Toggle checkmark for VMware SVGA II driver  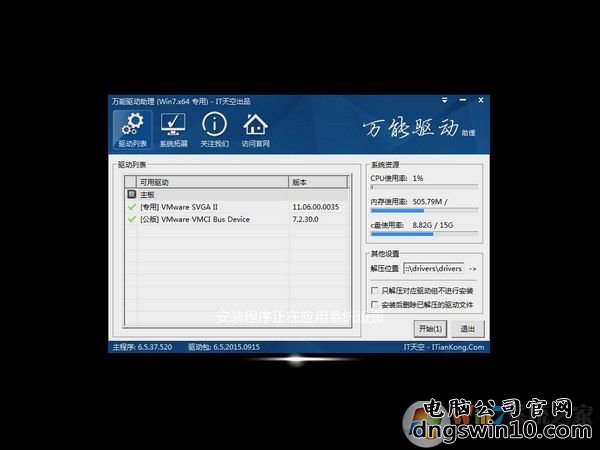(x=132, y=207)
